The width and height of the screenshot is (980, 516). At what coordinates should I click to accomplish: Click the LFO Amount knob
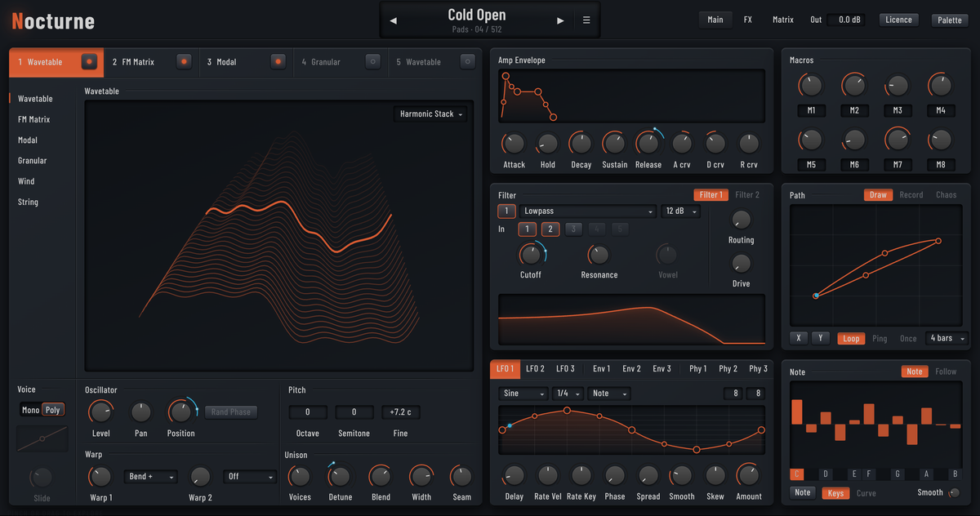(748, 474)
